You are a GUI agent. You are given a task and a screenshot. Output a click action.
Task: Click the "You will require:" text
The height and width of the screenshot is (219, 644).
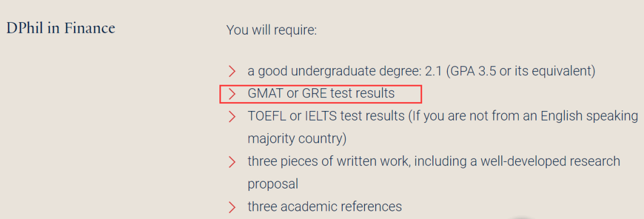point(271,30)
